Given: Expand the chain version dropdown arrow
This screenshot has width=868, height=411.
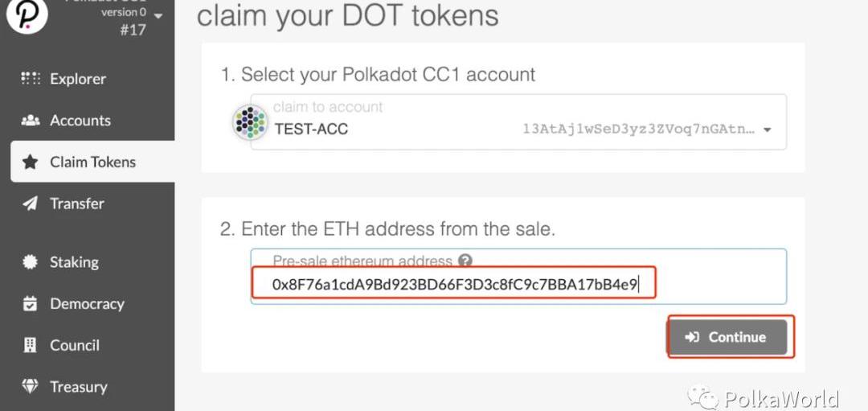Looking at the screenshot, I should pos(158,16).
